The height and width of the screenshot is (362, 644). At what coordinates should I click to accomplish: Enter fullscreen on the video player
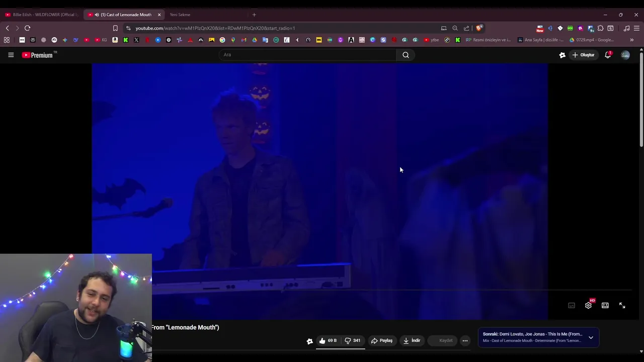[622, 305]
